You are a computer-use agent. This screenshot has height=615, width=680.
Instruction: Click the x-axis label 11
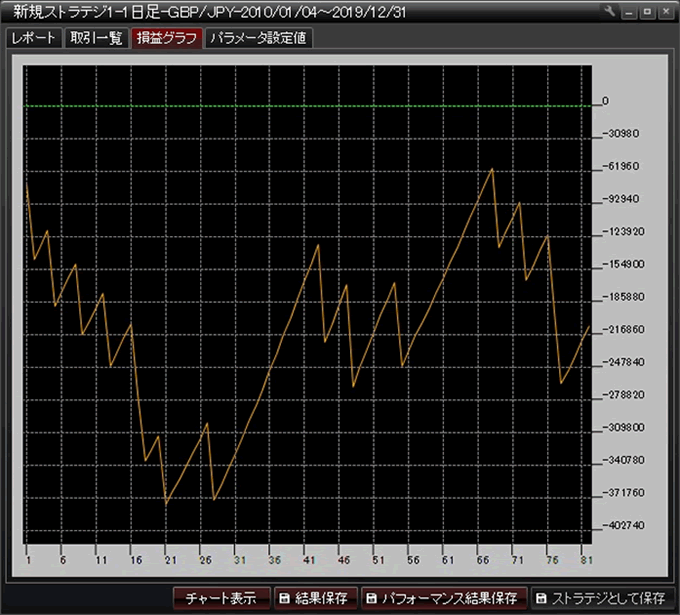tap(101, 560)
